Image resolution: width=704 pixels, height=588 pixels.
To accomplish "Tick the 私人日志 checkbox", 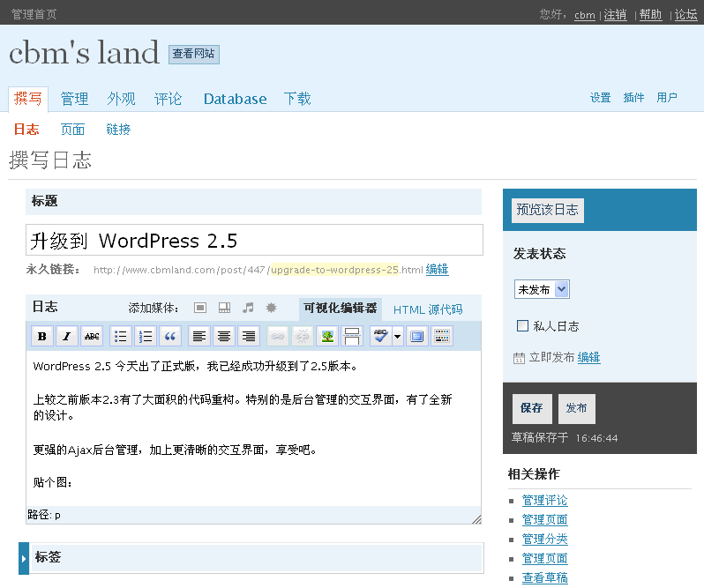I will 522,325.
